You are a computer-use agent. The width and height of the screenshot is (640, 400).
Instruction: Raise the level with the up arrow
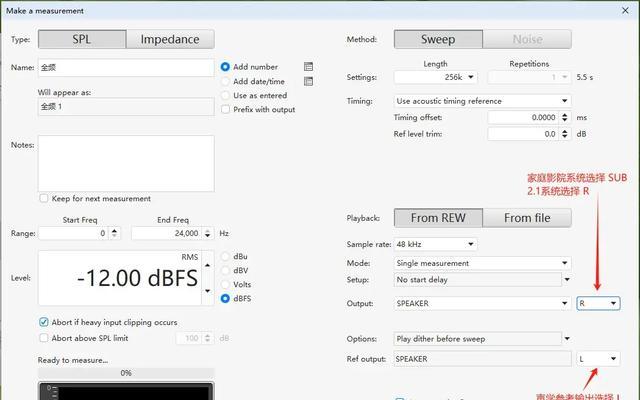[x=208, y=265]
